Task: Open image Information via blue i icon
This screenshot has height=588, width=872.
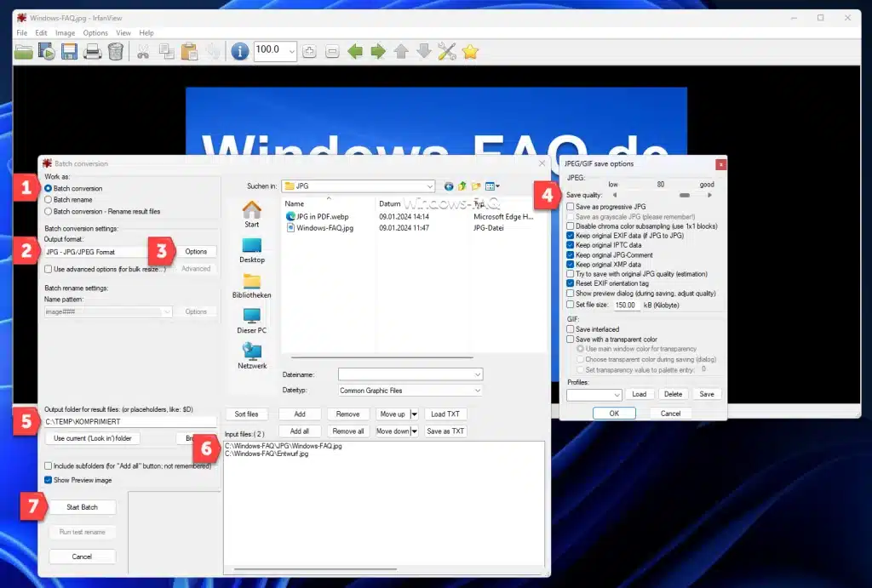Action: point(239,52)
